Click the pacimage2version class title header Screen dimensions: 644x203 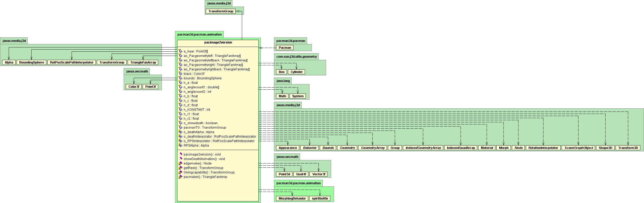218,42
